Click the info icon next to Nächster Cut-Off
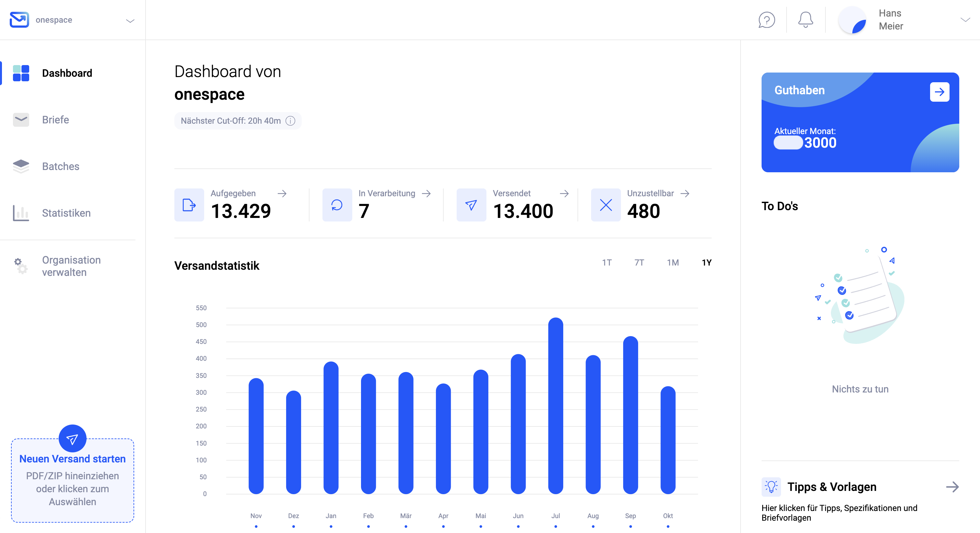The width and height of the screenshot is (980, 533). (291, 121)
